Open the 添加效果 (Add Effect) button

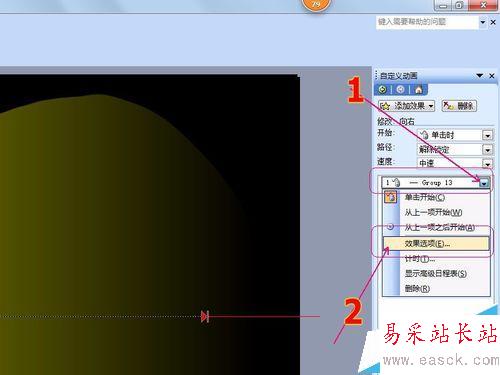(407, 106)
